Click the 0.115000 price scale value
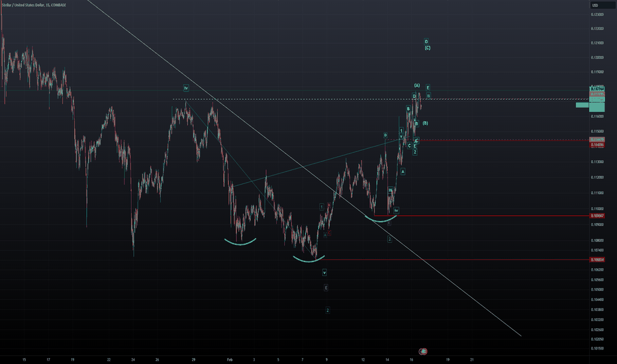617x364 pixels. point(597,131)
